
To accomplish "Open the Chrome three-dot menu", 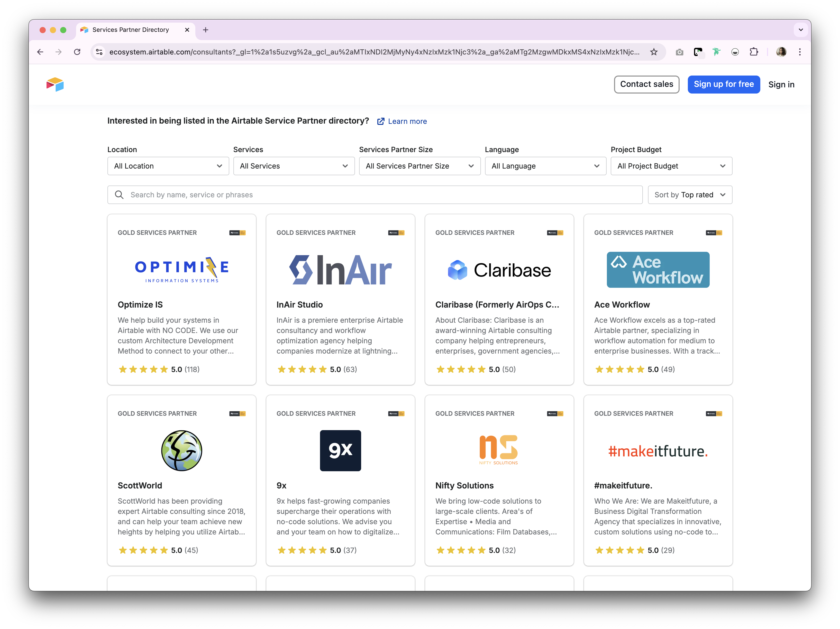I will pos(800,52).
